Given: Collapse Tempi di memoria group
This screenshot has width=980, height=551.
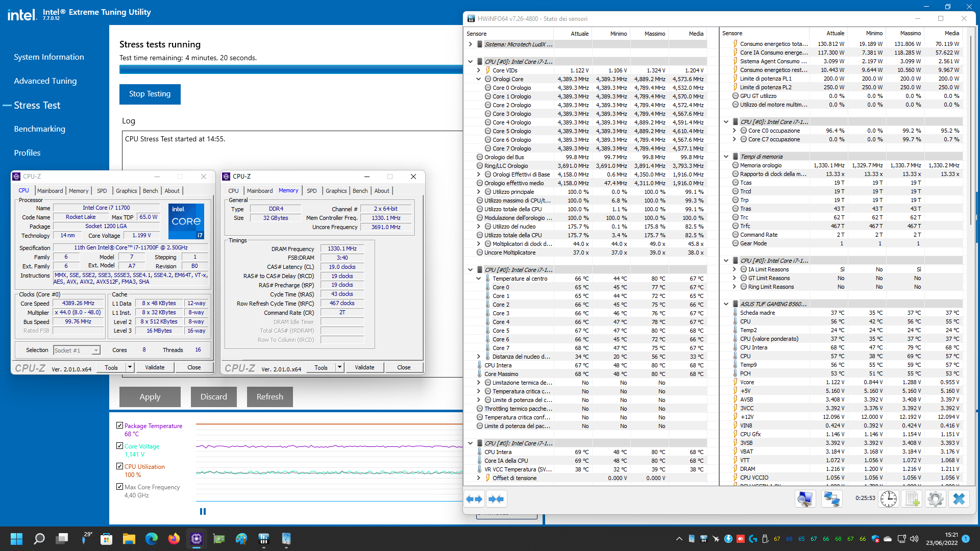Looking at the screenshot, I should (726, 157).
